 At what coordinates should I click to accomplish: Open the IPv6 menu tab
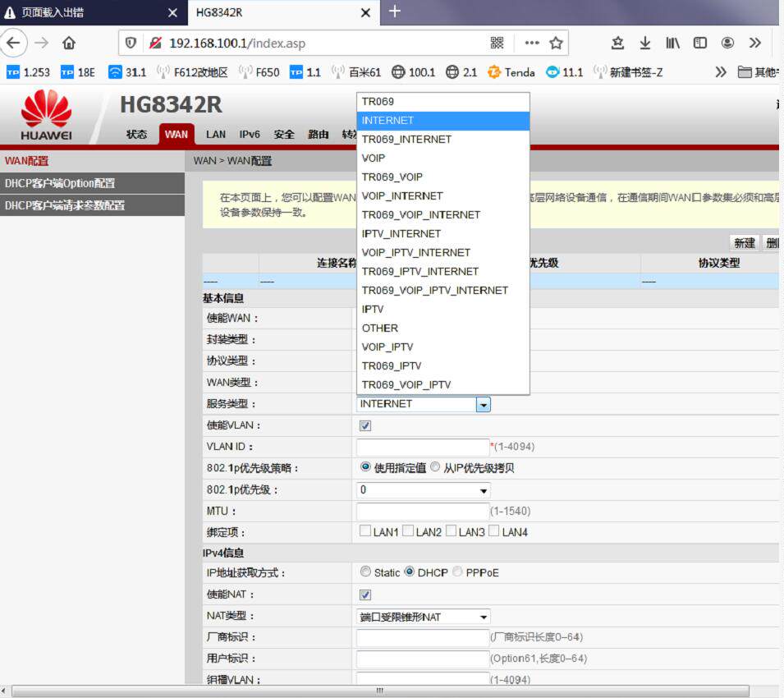click(250, 134)
